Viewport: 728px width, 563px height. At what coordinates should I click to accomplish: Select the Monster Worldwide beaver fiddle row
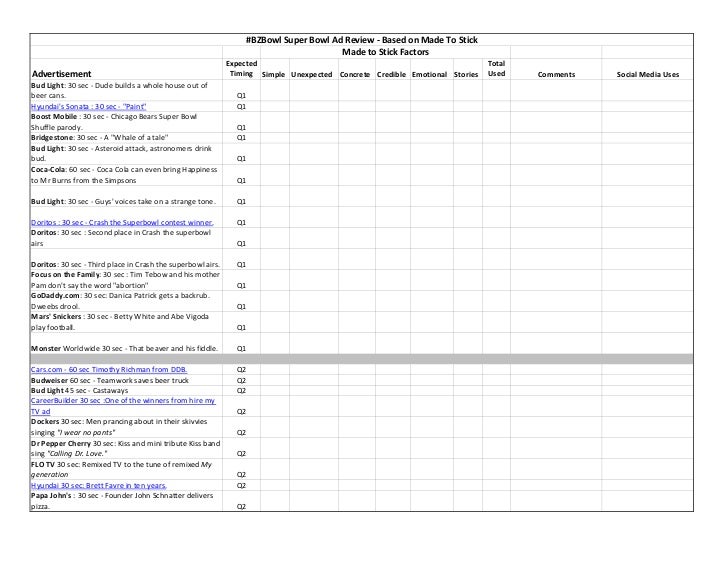click(x=362, y=343)
